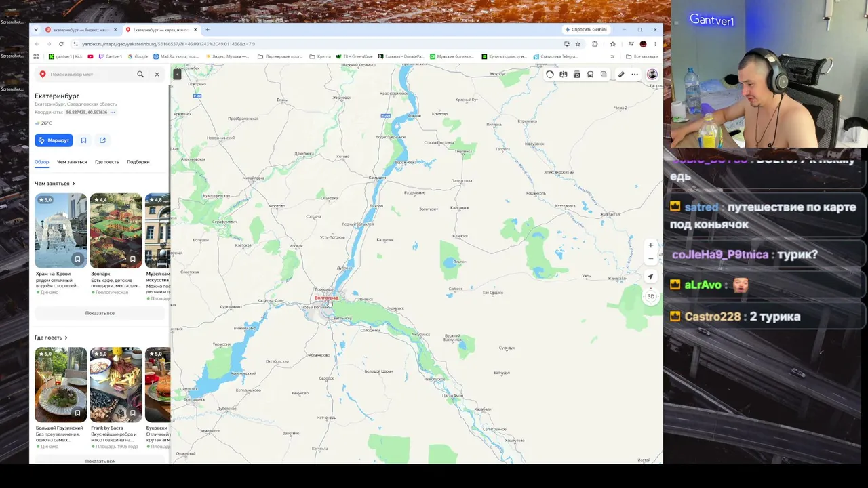This screenshot has height=488, width=868.
Task: Open the Yandex Maps profile avatar
Action: coord(652,75)
